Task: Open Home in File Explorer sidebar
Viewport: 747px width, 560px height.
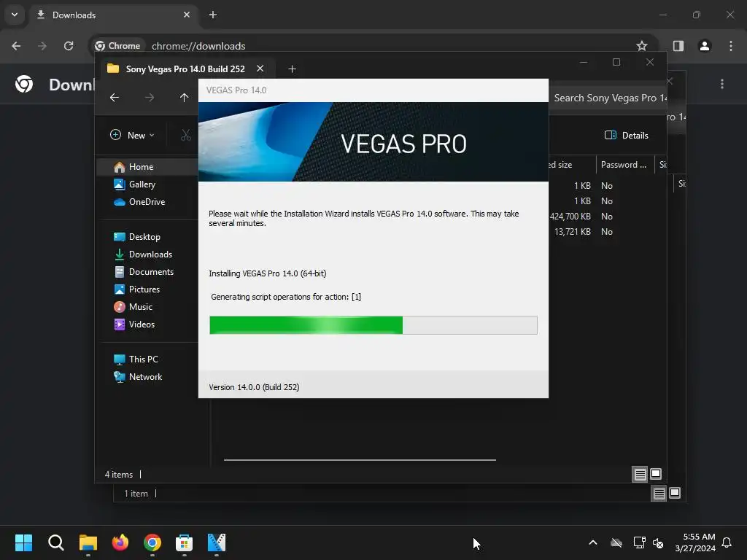Action: tap(141, 167)
